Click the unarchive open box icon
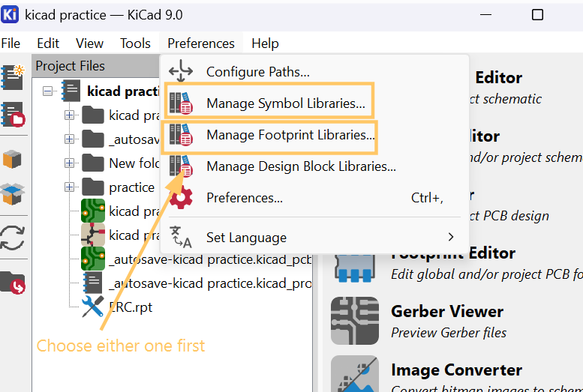Screen dimensions: 583x392 (12, 193)
